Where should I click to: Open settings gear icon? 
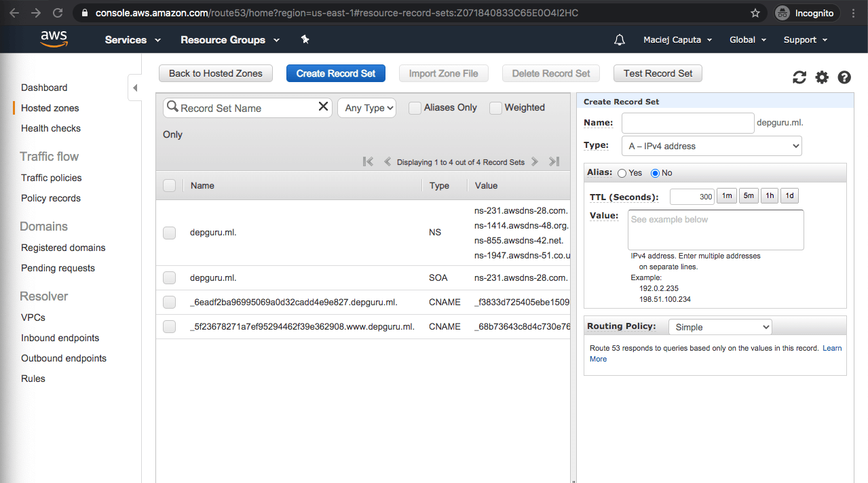[822, 77]
